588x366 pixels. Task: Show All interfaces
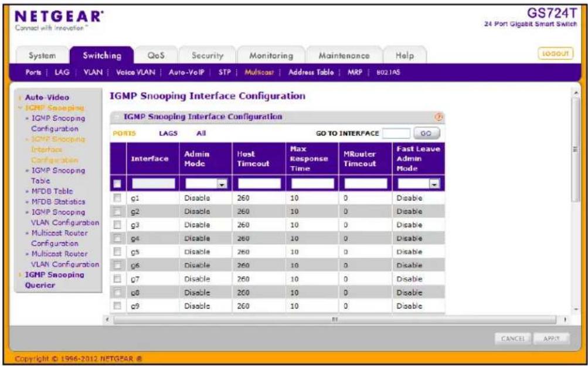pyautogui.click(x=201, y=134)
